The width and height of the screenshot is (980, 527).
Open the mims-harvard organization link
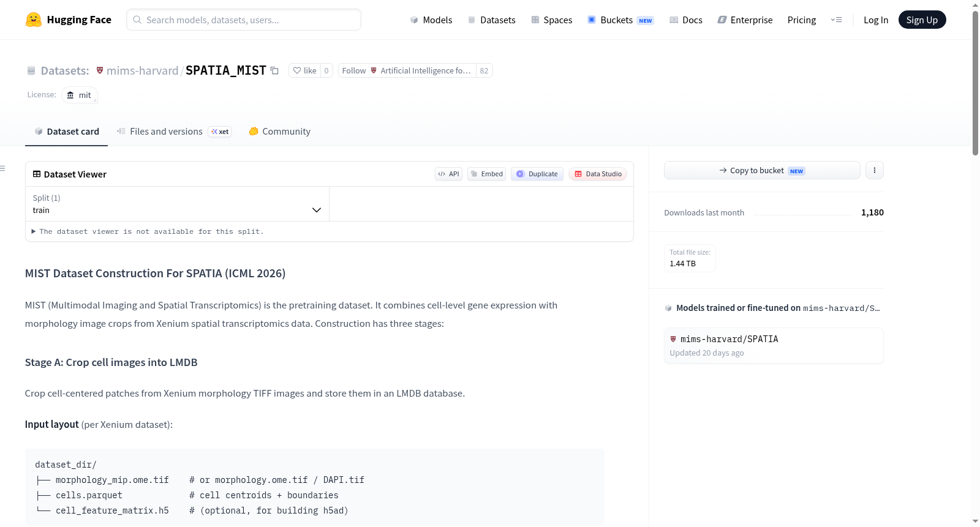(142, 70)
